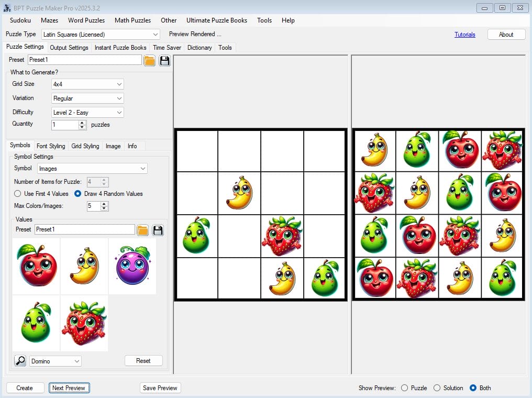532x398 pixels.
Task: Select the purple plum image thumbnail
Action: tap(132, 266)
